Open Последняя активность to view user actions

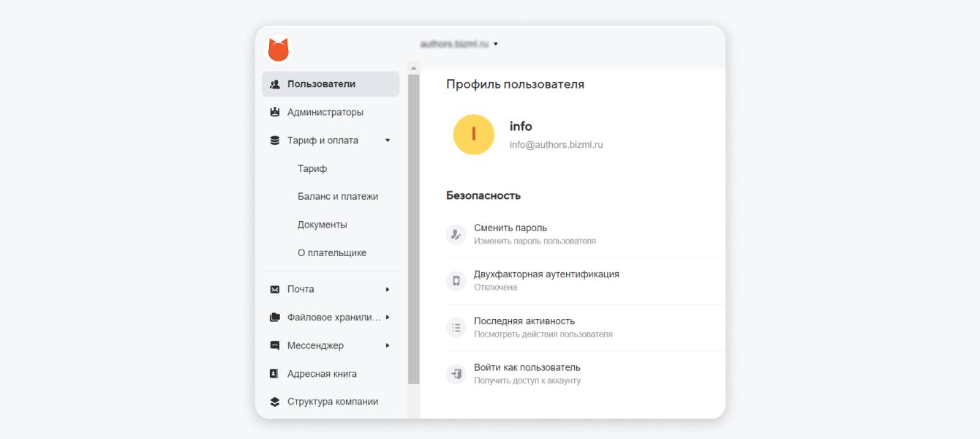click(524, 321)
